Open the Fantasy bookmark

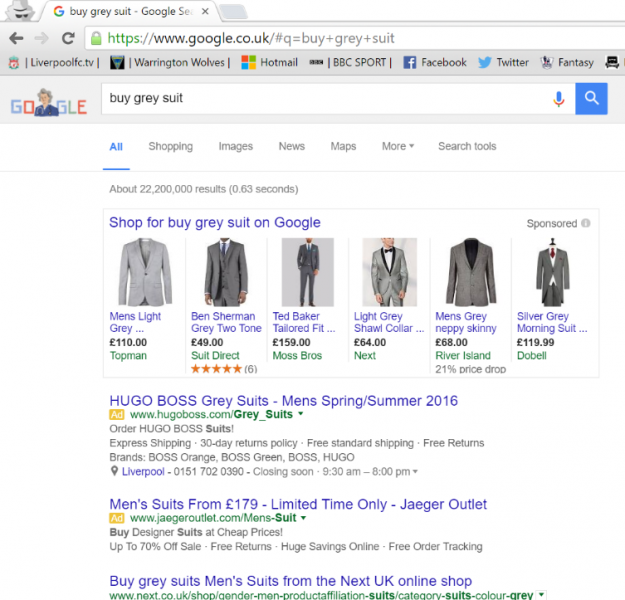(x=567, y=63)
